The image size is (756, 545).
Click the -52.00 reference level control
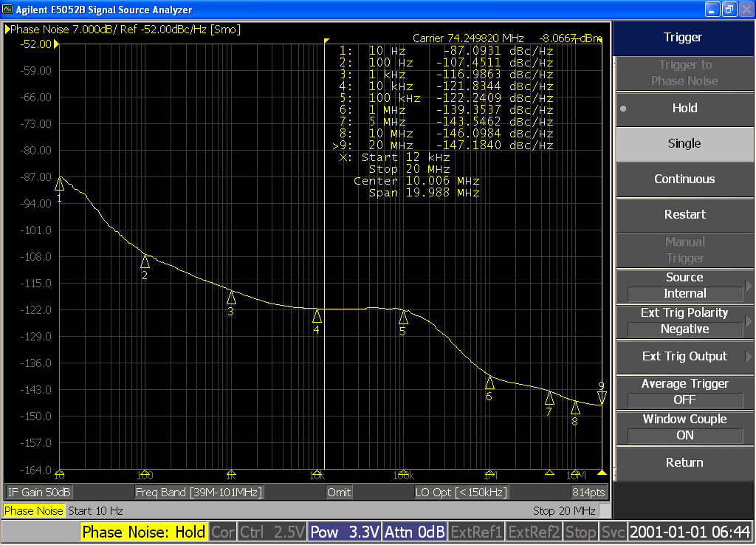point(35,44)
